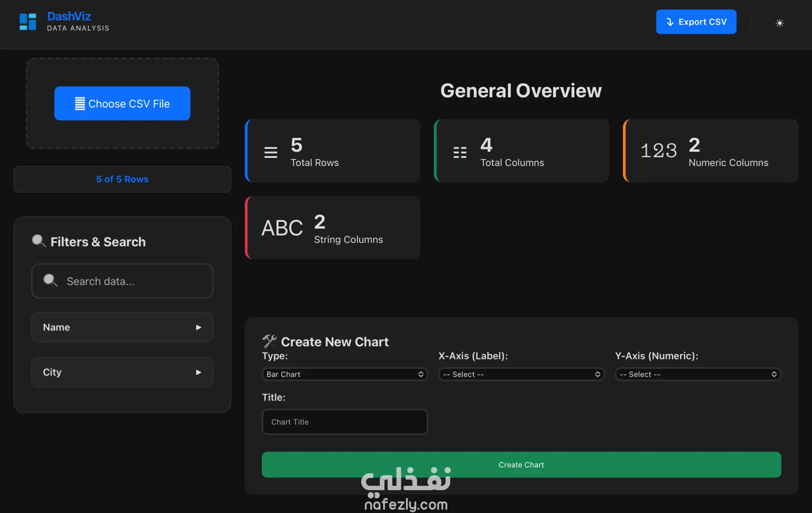This screenshot has height=513, width=812.
Task: Click the DATA ANALYSIS subtitle
Action: click(78, 28)
